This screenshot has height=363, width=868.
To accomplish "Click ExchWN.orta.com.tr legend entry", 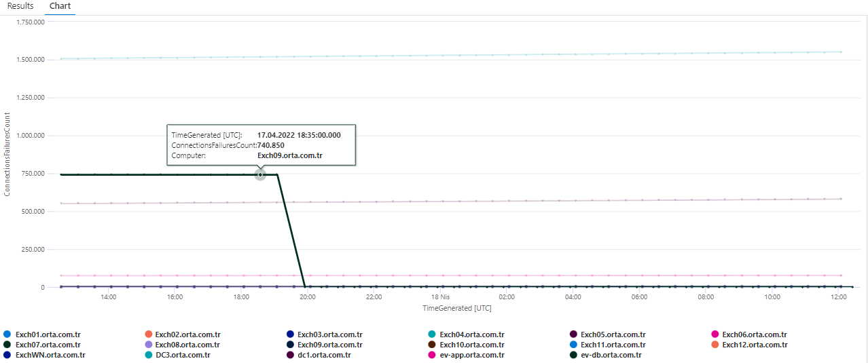I will click(44, 355).
